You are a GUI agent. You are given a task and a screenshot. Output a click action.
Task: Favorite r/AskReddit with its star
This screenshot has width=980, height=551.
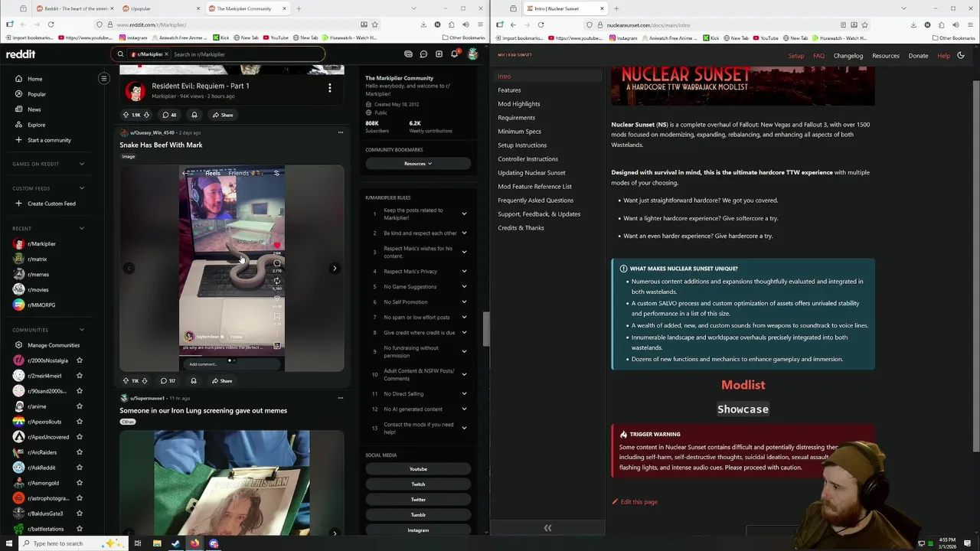pos(79,468)
